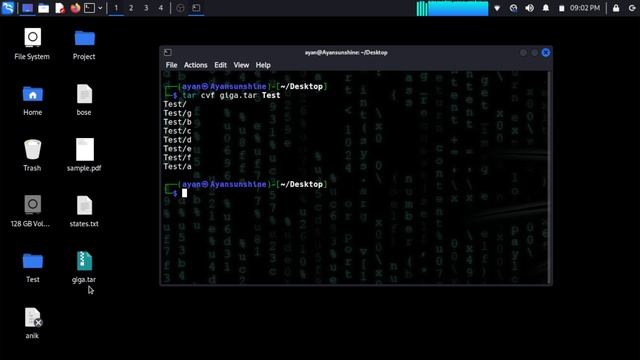The image size is (640, 360).
Task: Open the Kali applications menu
Action: coord(8,8)
